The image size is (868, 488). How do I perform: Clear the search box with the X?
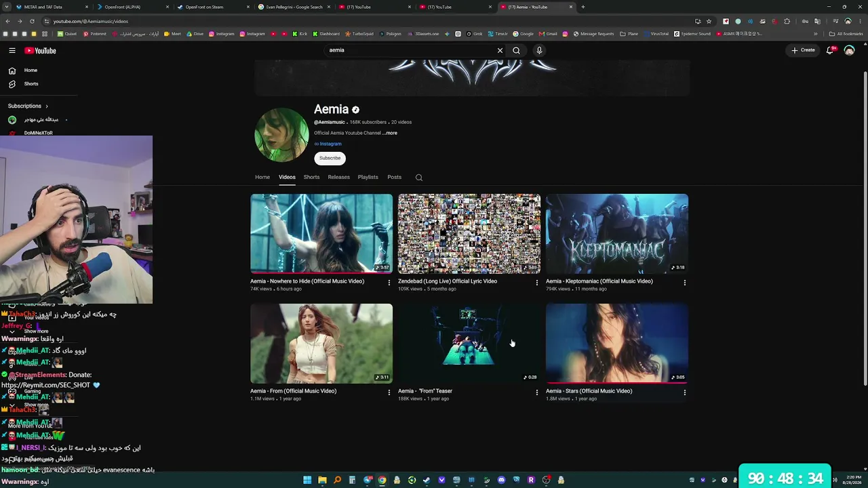pyautogui.click(x=500, y=50)
